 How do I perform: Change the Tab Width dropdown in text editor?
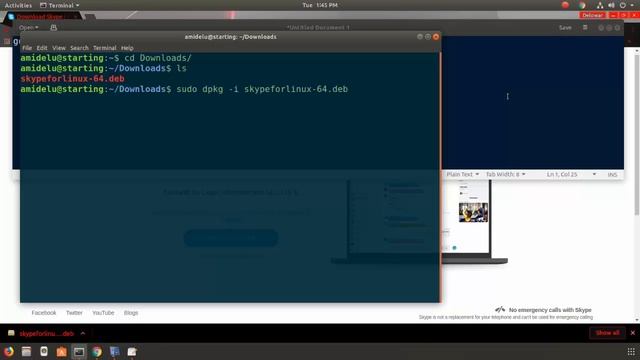505,174
